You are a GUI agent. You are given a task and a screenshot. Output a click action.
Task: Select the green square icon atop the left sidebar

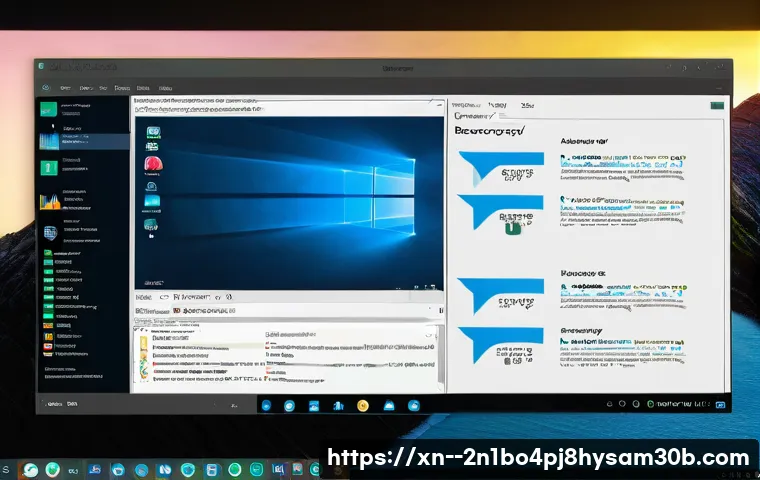click(x=48, y=109)
